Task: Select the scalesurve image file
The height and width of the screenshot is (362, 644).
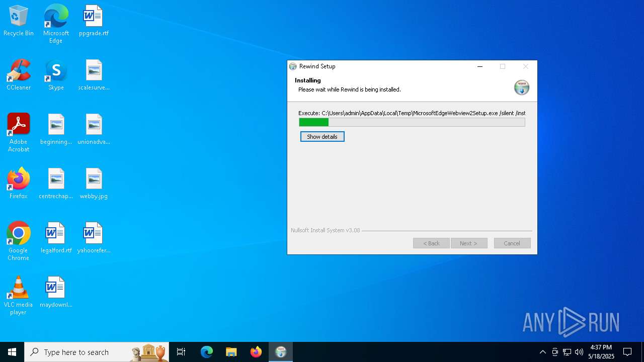Action: (94, 75)
